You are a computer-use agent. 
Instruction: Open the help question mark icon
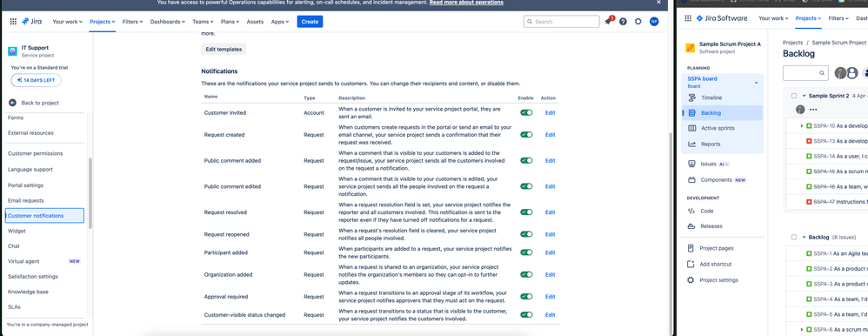click(x=624, y=22)
